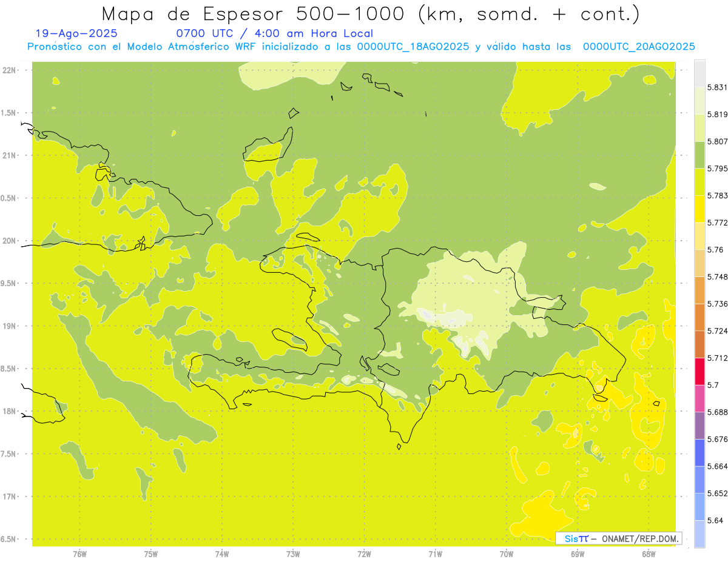
Task: Click the longitude axis label '71W'
Action: tap(435, 554)
